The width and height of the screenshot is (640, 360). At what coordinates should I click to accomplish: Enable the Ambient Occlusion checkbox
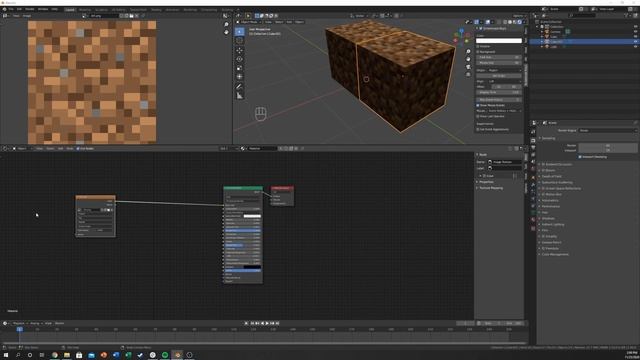pyautogui.click(x=544, y=164)
